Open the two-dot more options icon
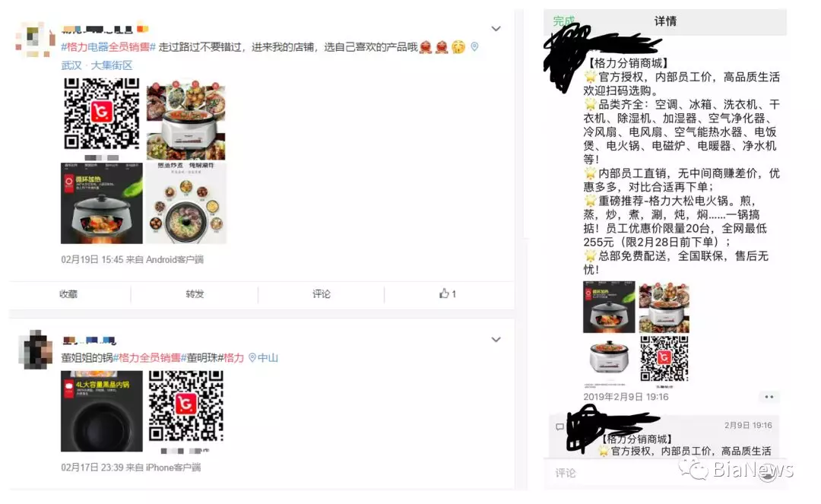 (769, 397)
